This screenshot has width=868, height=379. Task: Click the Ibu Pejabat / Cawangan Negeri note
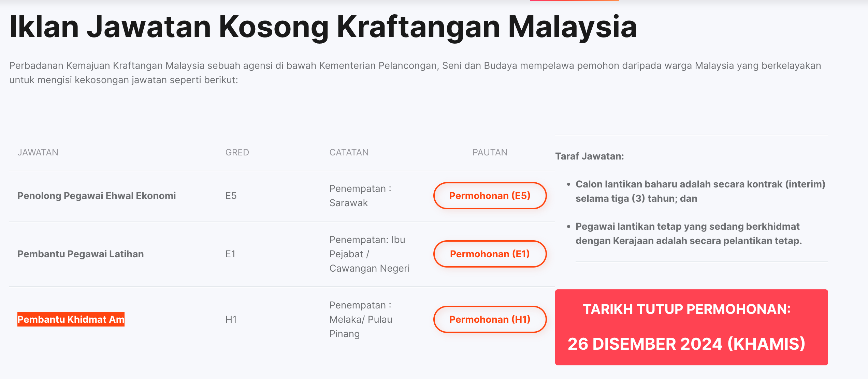click(369, 254)
